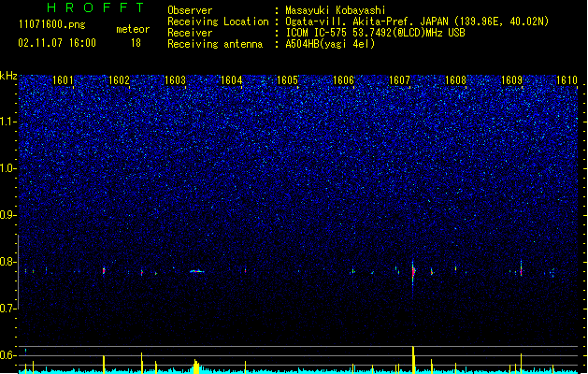Select the observer name Masayuki Kobayashi
Screen dimensions: 588x374
(336, 10)
